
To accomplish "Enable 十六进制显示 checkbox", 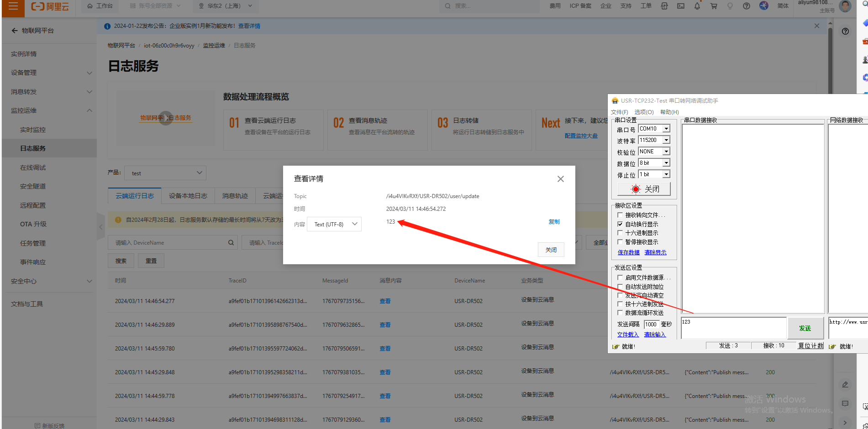I will (x=620, y=233).
